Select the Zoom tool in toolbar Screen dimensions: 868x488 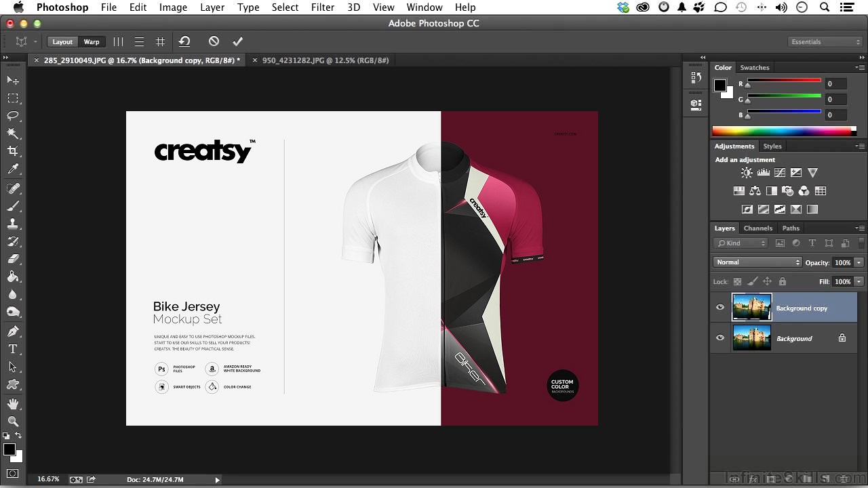coord(13,422)
